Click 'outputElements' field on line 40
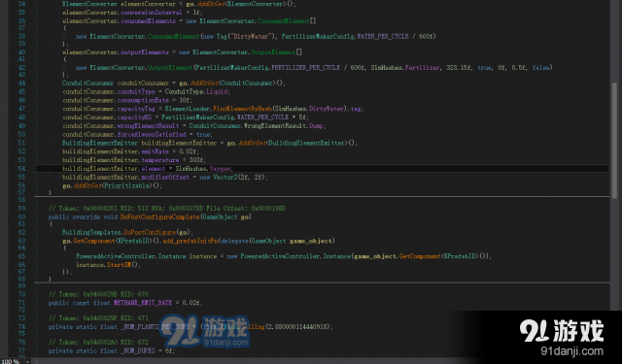Image resolution: width=622 pixels, height=364 pixels. pyautogui.click(x=145, y=52)
